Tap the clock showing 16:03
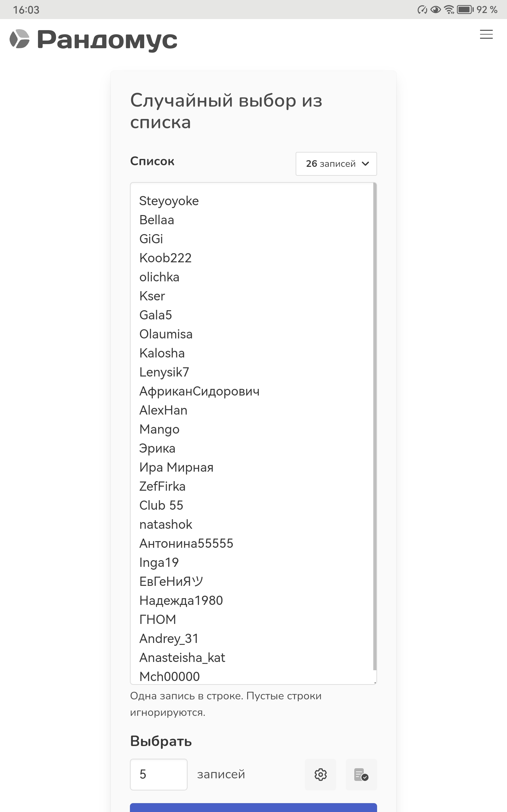The height and width of the screenshot is (812, 507). 26,10
